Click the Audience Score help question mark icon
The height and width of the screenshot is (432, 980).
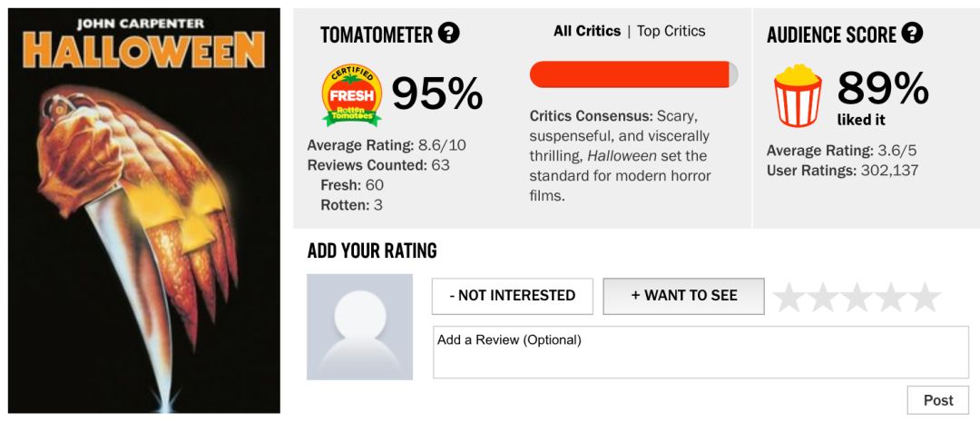[x=912, y=34]
